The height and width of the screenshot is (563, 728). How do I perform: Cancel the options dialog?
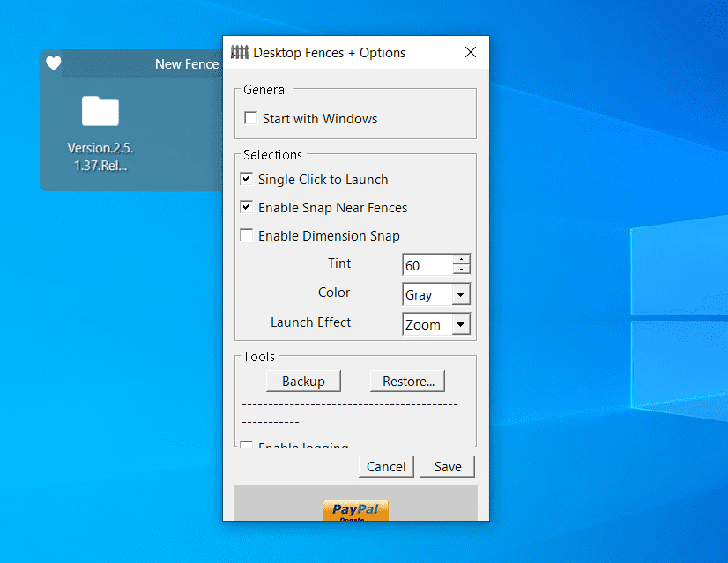click(x=386, y=466)
